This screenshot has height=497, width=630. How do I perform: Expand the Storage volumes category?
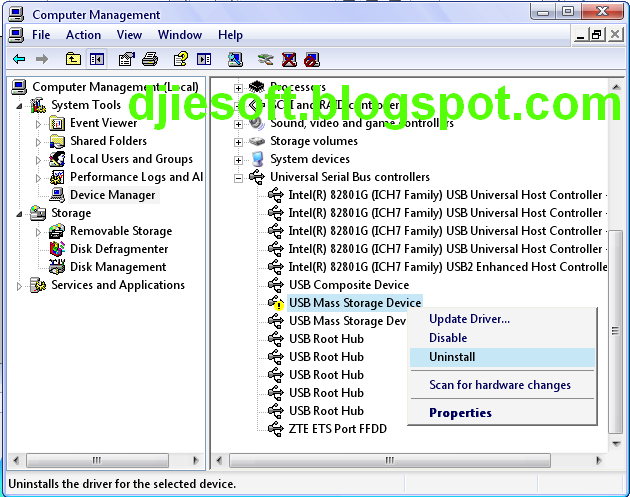[x=238, y=142]
